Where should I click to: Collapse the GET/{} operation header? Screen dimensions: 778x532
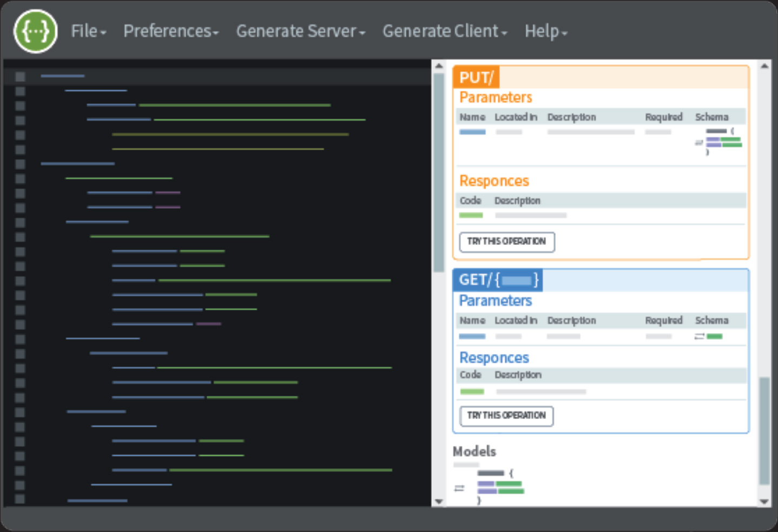[x=498, y=280]
